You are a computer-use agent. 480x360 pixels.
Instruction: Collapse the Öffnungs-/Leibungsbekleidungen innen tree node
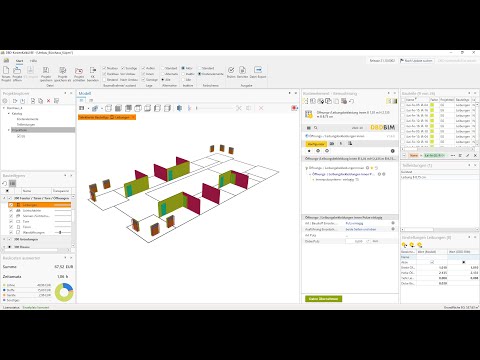[306, 168]
